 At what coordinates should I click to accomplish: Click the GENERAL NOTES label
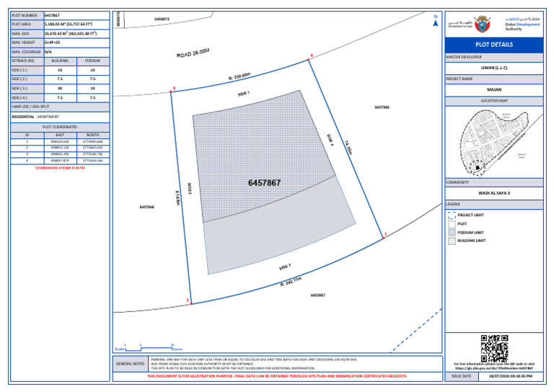pos(131,364)
